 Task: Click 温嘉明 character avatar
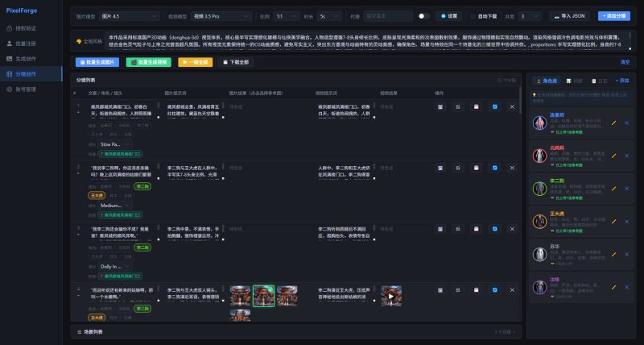tap(539, 123)
